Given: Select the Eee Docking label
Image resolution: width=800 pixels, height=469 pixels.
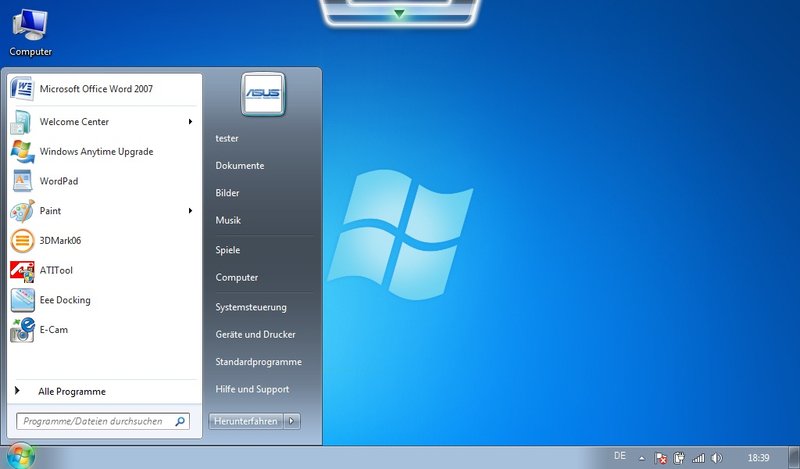Looking at the screenshot, I should click(65, 300).
